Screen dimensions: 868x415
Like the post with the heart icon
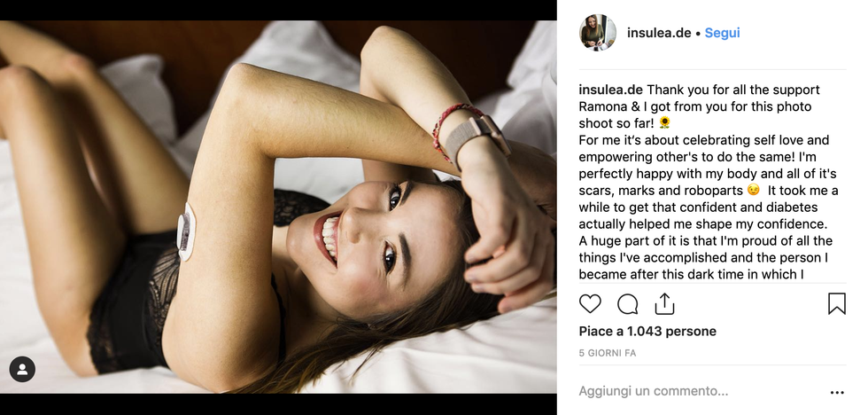[x=590, y=303]
